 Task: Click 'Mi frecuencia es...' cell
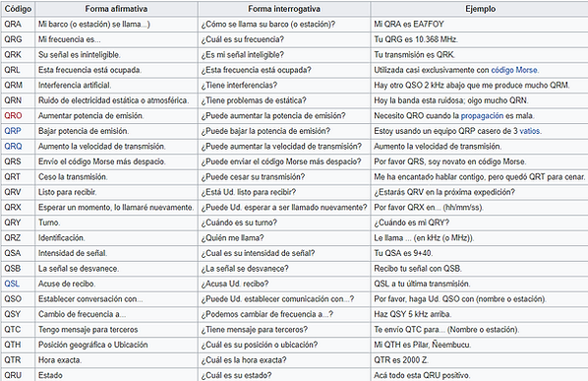[x=116, y=39]
